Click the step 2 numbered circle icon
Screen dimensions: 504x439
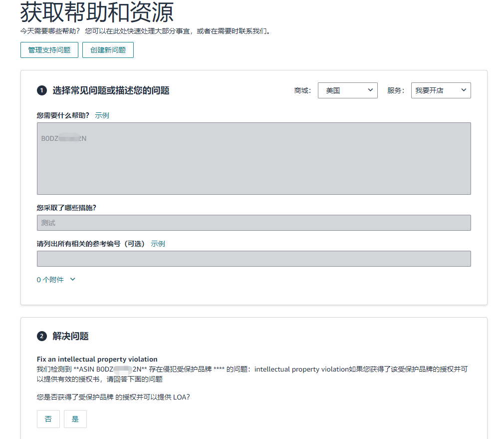click(x=41, y=336)
